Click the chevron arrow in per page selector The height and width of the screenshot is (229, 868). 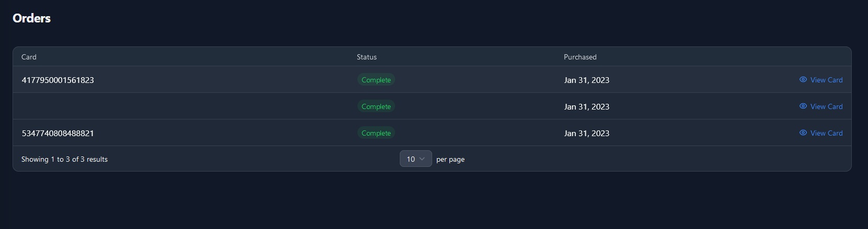[422, 159]
